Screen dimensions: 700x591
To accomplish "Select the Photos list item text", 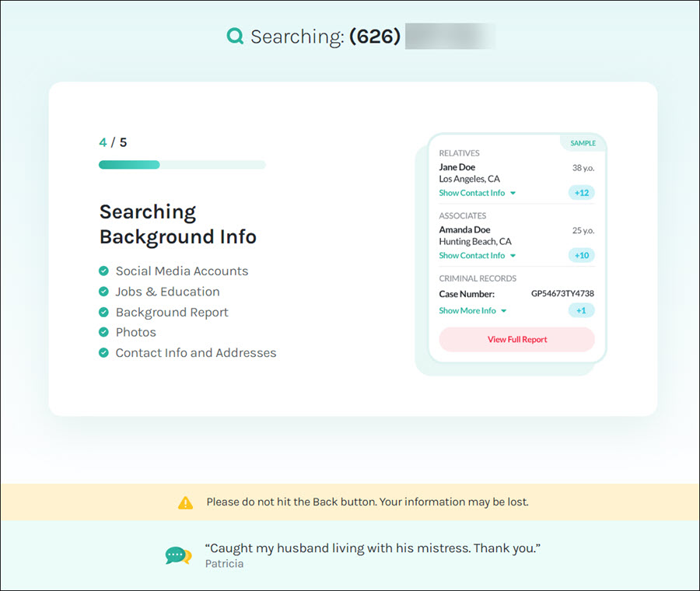I will point(135,332).
